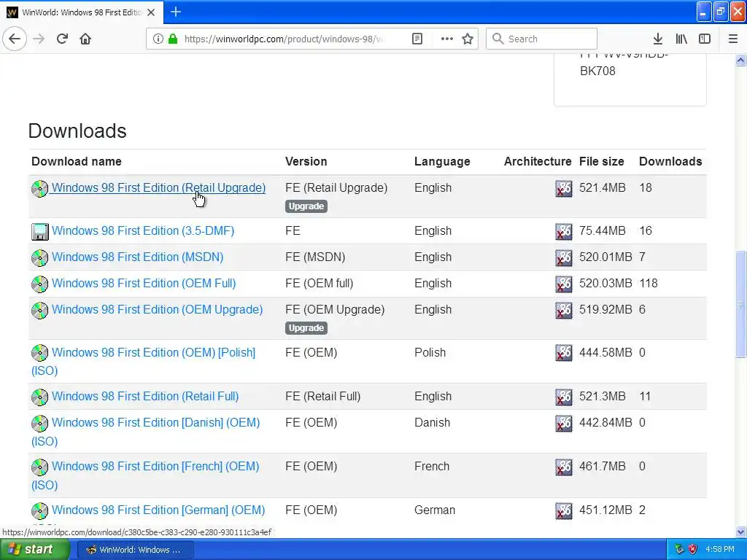Image resolution: width=747 pixels, height=560 pixels.
Task: Open Windows 98 First Edition [French] (OEM) link
Action: (x=155, y=466)
